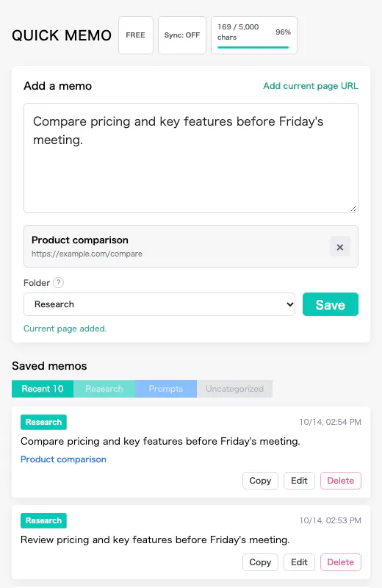Copy the Compare pricing memo
Viewport: 382px width, 588px height.
(260, 481)
